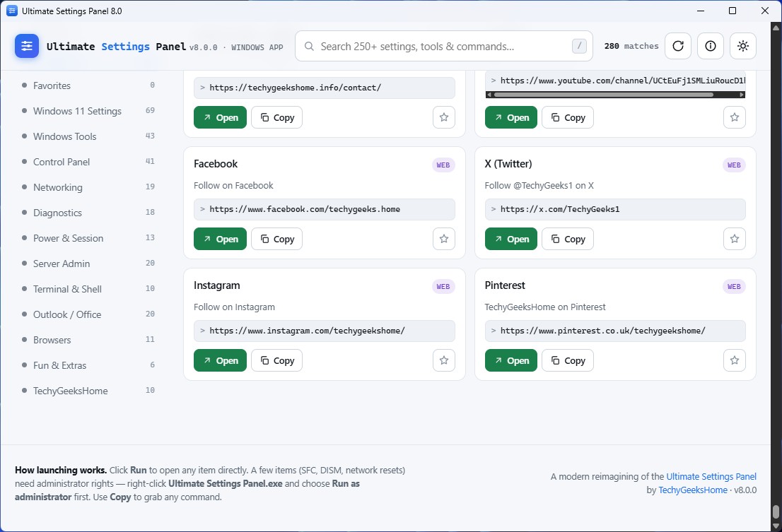Click the Ultimate Settings Panel logo icon

(27, 46)
